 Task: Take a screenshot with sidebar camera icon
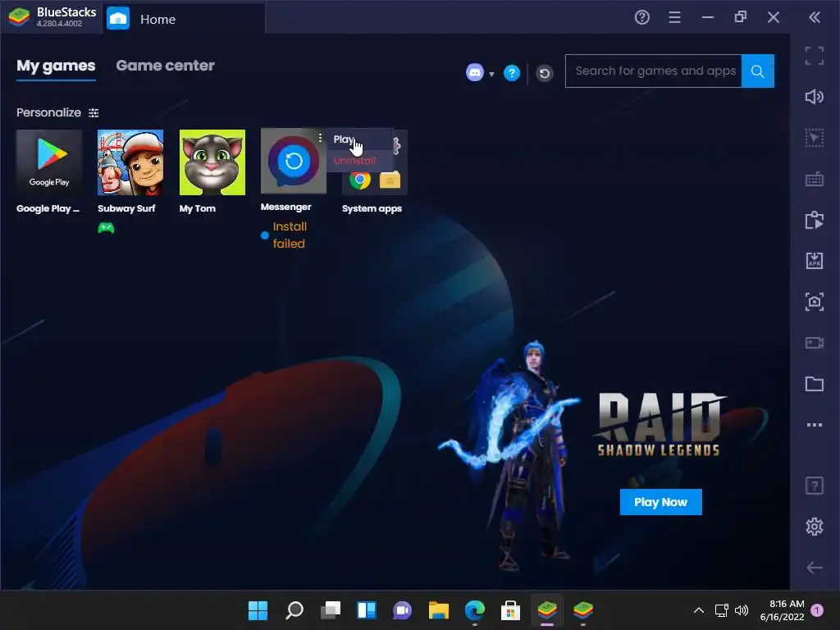coord(815,302)
